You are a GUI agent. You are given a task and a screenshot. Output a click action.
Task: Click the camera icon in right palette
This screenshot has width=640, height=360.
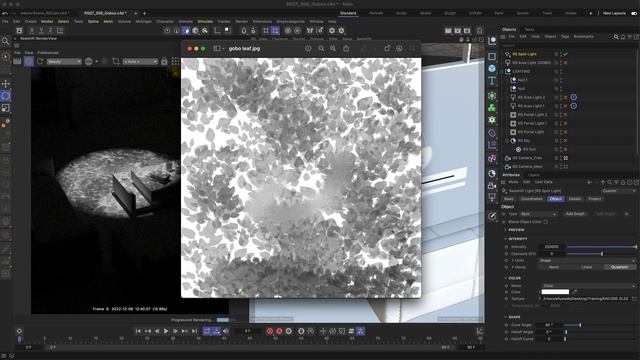[492, 186]
